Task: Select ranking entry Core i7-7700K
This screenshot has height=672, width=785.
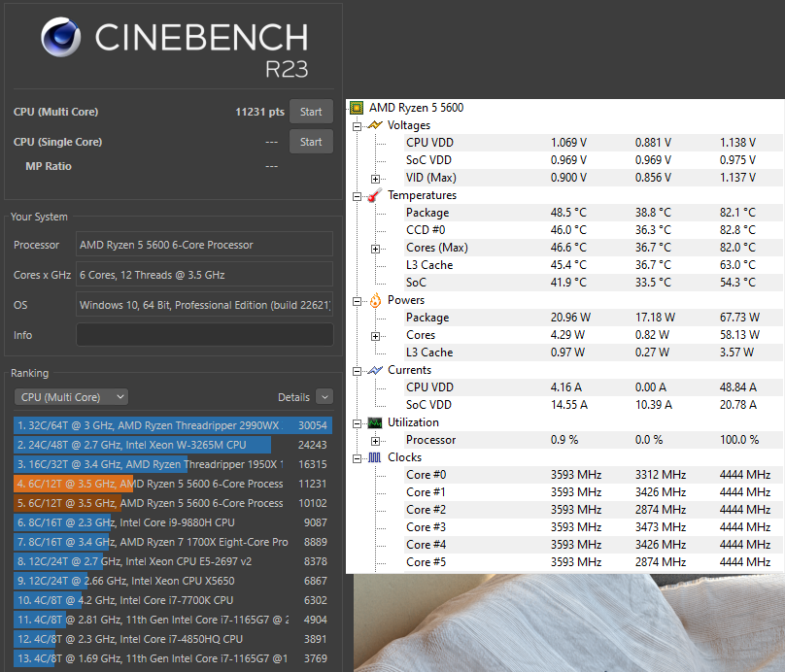Action: point(173,600)
